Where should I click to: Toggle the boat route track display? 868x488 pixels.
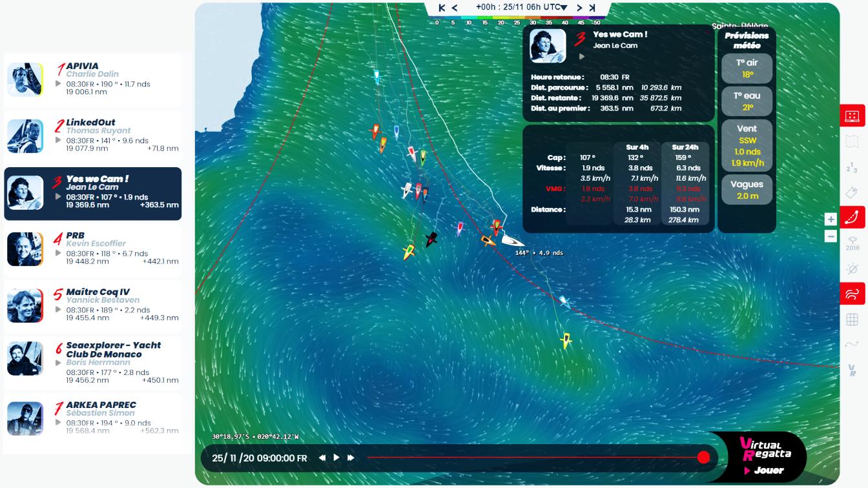(x=852, y=218)
